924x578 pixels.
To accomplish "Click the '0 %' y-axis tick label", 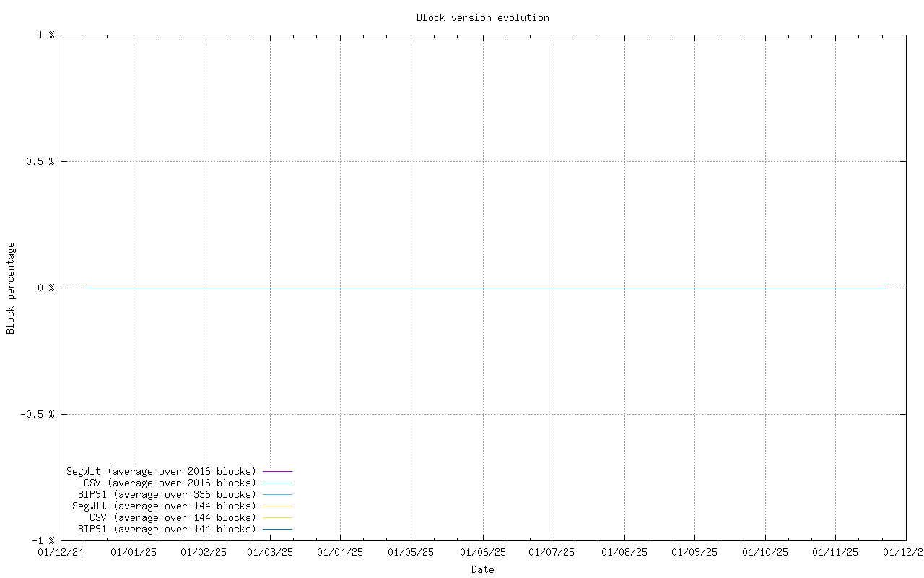I will click(46, 288).
